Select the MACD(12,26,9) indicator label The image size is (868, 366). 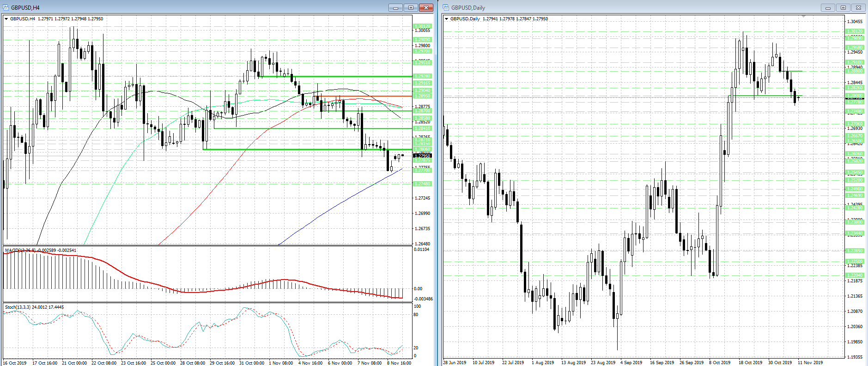pyautogui.click(x=21, y=250)
